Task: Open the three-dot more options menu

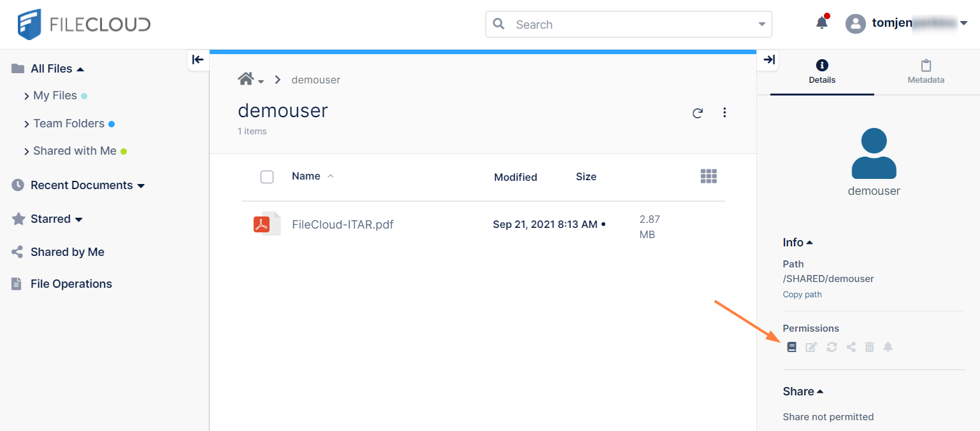Action: (724, 113)
